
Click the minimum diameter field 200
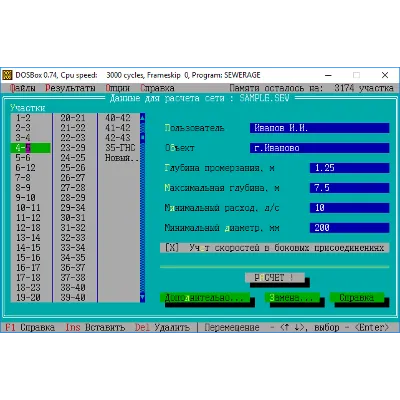(349, 228)
